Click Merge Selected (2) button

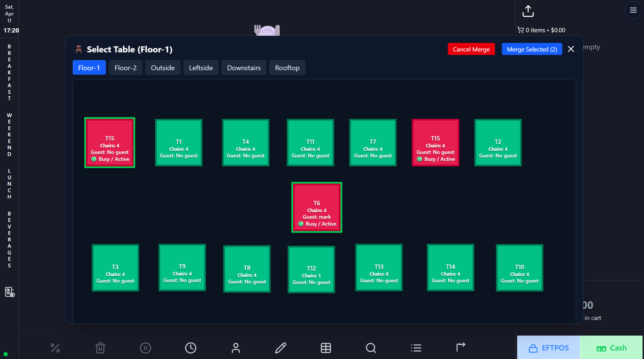pyautogui.click(x=532, y=49)
